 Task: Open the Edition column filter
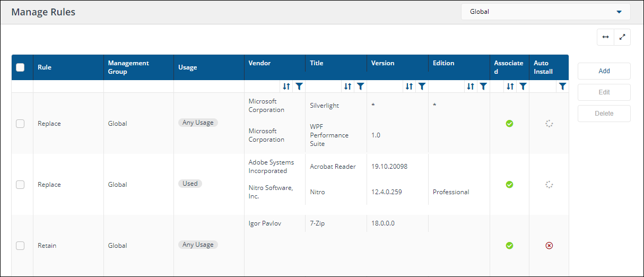pyautogui.click(x=483, y=86)
